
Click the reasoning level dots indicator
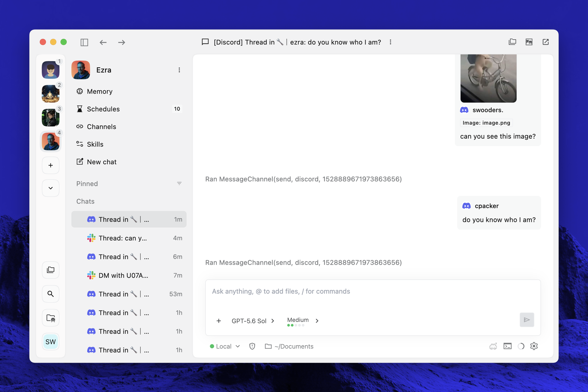click(296, 325)
